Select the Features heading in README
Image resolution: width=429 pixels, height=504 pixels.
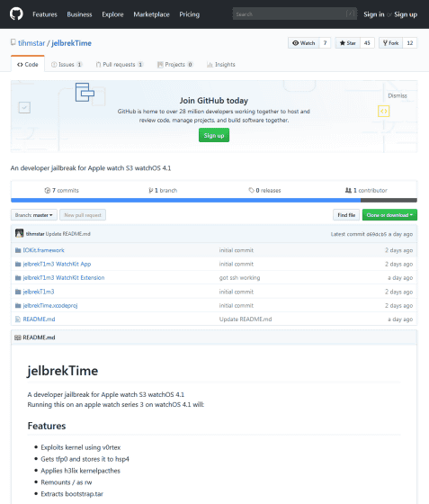[47, 426]
